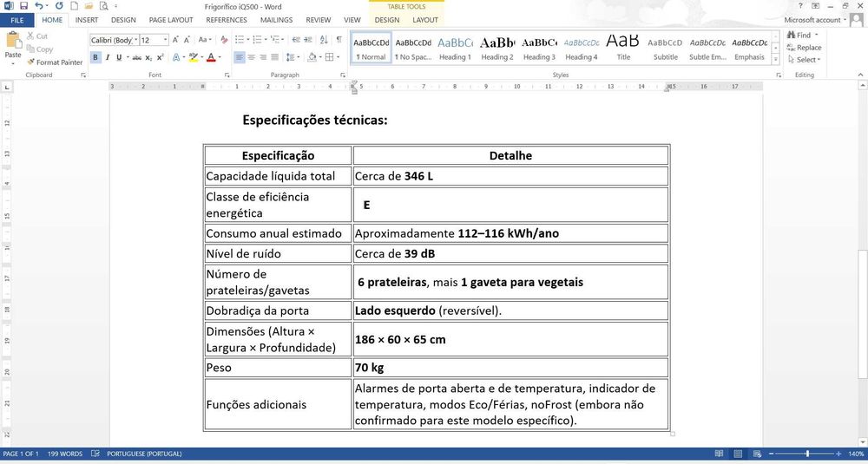Image resolution: width=868 pixels, height=464 pixels.
Task: Click language PORTUGUESE (PORTUGAL) in status bar
Action: (144, 454)
